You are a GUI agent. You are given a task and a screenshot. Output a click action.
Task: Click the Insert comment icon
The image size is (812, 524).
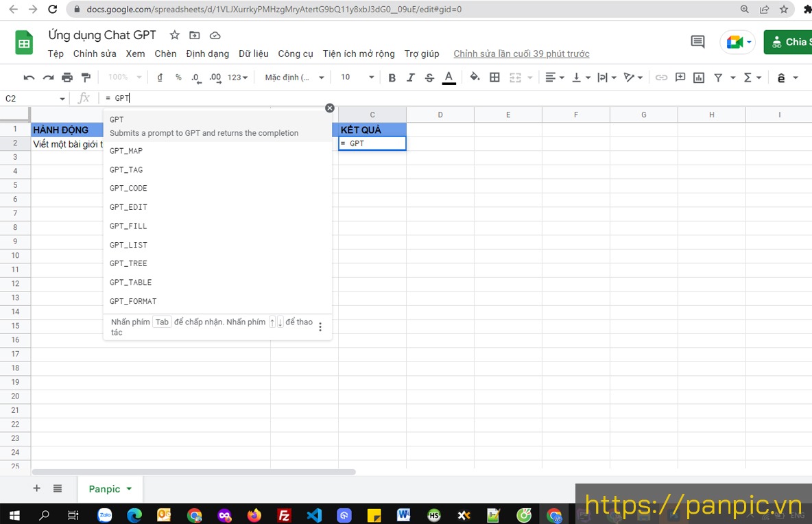[x=680, y=77]
